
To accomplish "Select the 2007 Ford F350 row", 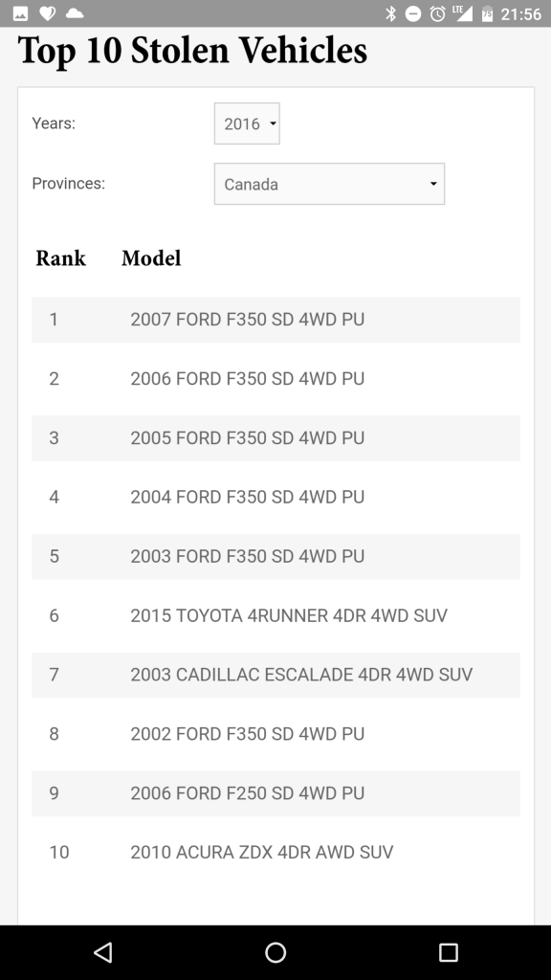I will coord(275,320).
